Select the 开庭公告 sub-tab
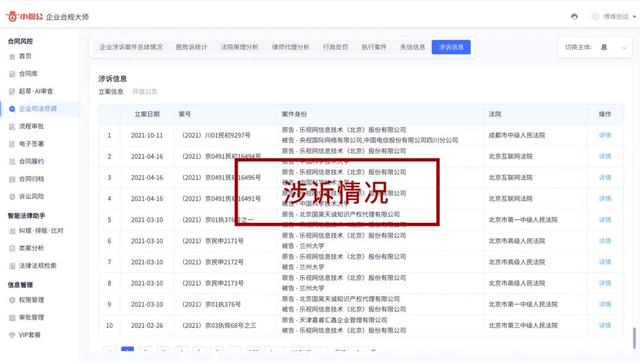 (x=144, y=91)
